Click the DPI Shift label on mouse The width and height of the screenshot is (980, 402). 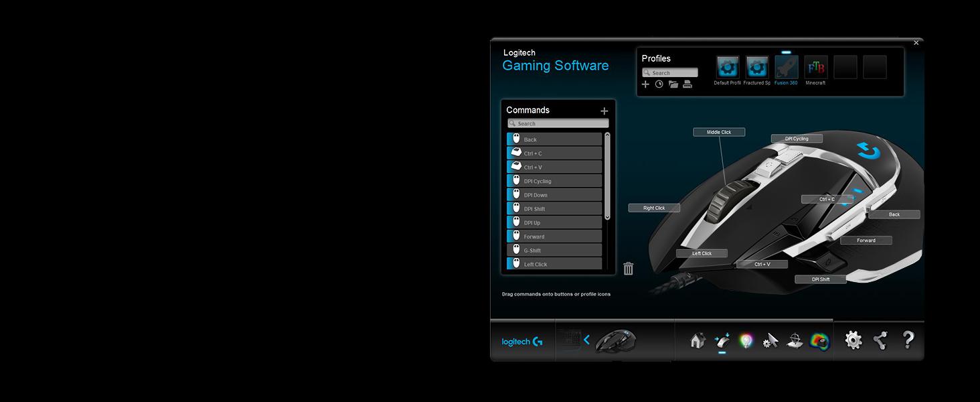tap(821, 279)
